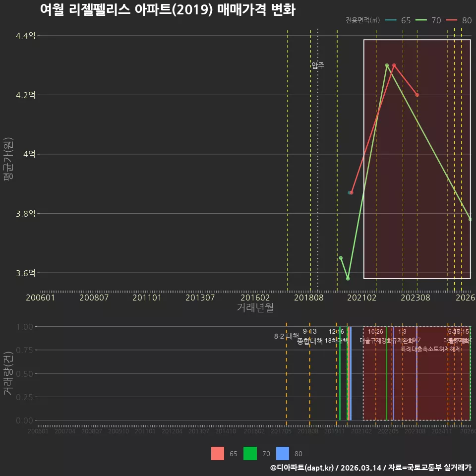Viewport: 476px width, 476px height.
Task: Click the 4억 y-axis label
Action: point(29,154)
